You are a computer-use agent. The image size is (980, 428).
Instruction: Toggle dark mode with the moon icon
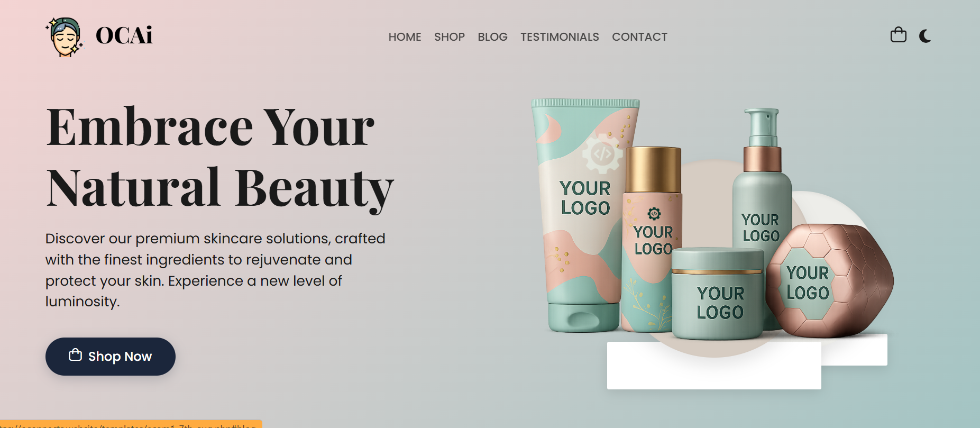pos(925,36)
